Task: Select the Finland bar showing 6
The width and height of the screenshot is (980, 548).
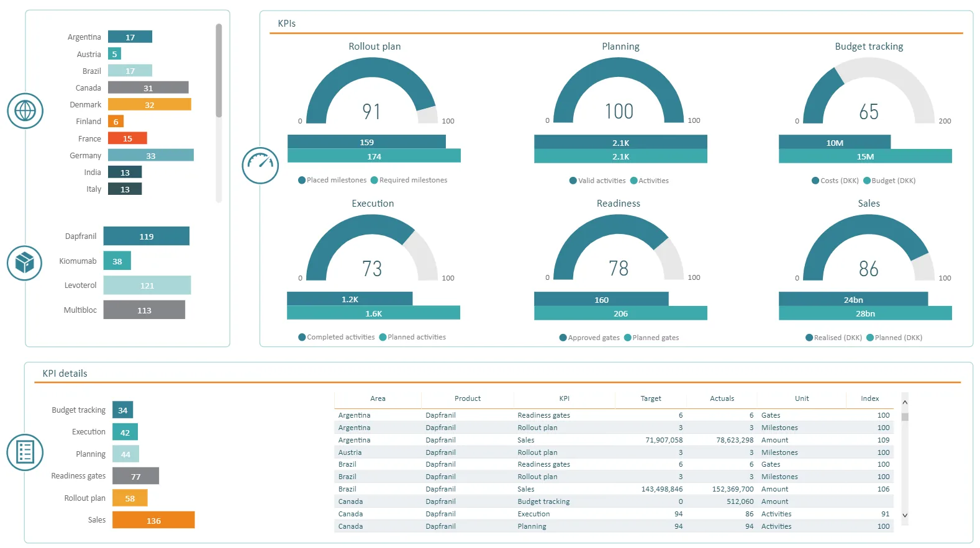Action: [x=116, y=122]
